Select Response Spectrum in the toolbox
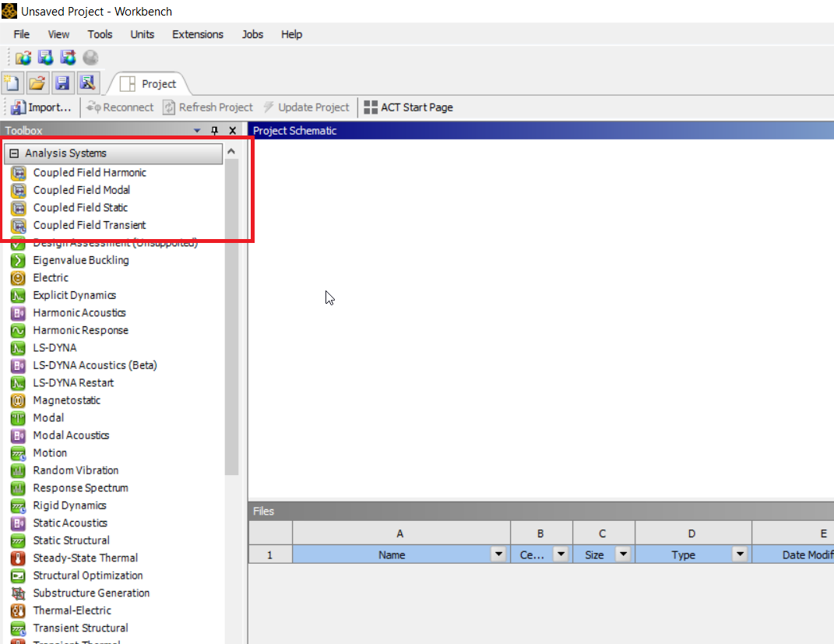The image size is (834, 644). tap(80, 488)
